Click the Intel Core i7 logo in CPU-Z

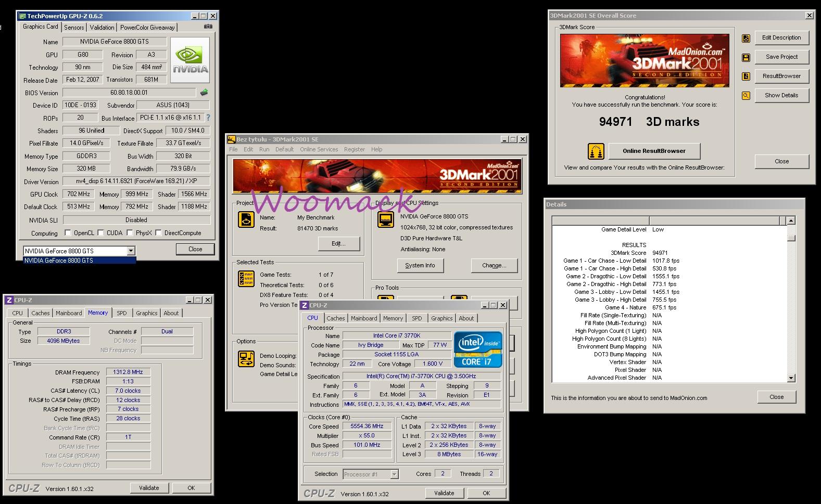(x=478, y=350)
